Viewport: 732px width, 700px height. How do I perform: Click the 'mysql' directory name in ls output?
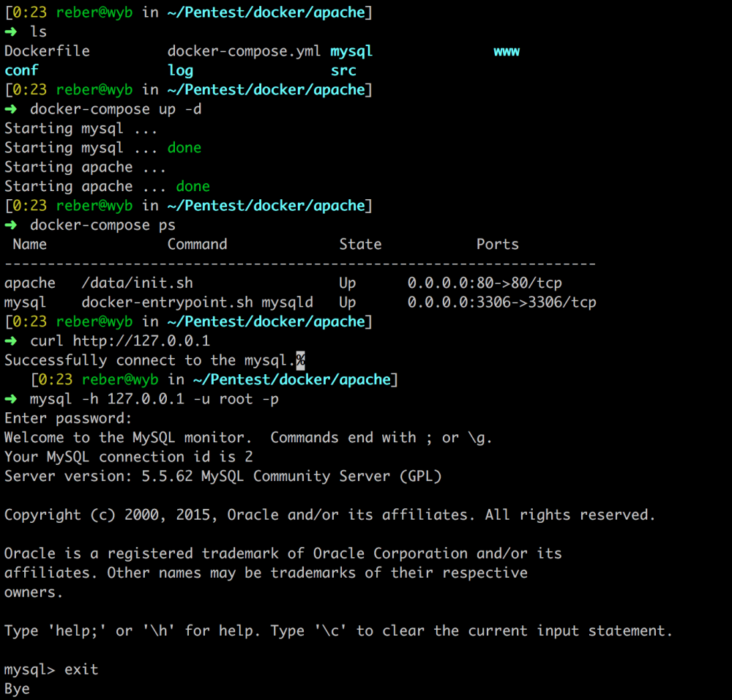point(351,51)
